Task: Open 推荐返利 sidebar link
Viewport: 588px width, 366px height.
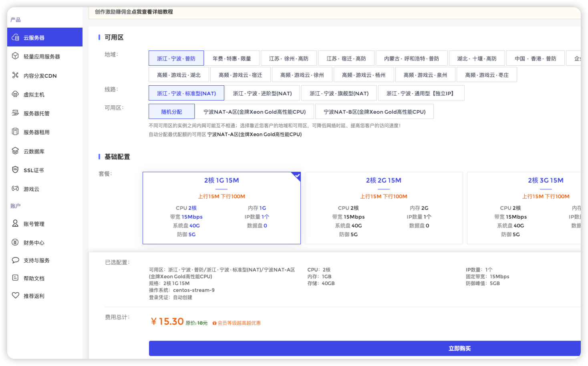Action: point(34,296)
